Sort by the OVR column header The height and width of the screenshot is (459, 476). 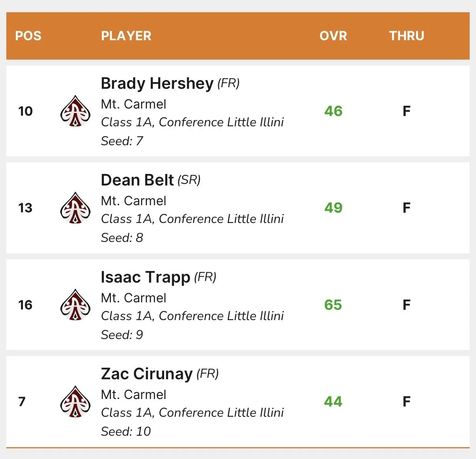point(334,36)
